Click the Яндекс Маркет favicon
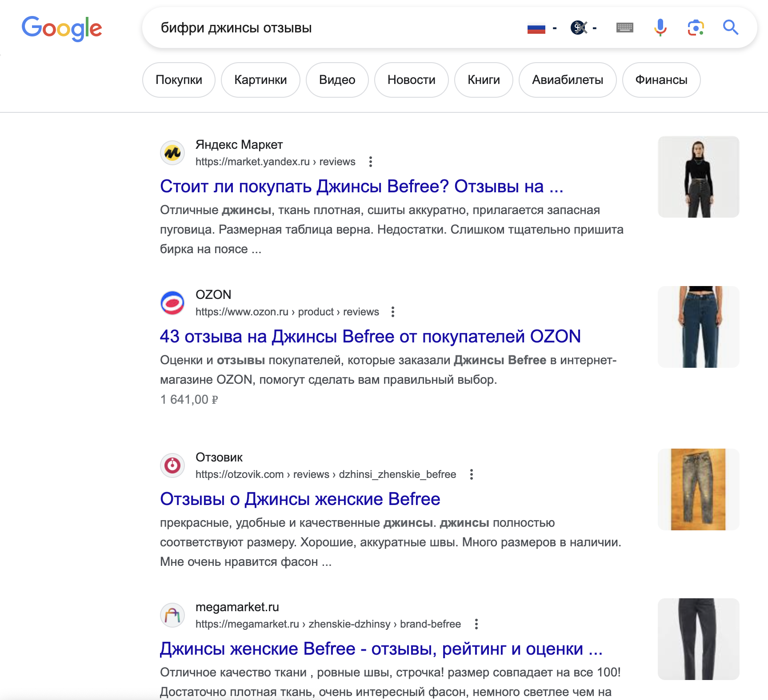Image resolution: width=768 pixels, height=700 pixels. (x=172, y=153)
